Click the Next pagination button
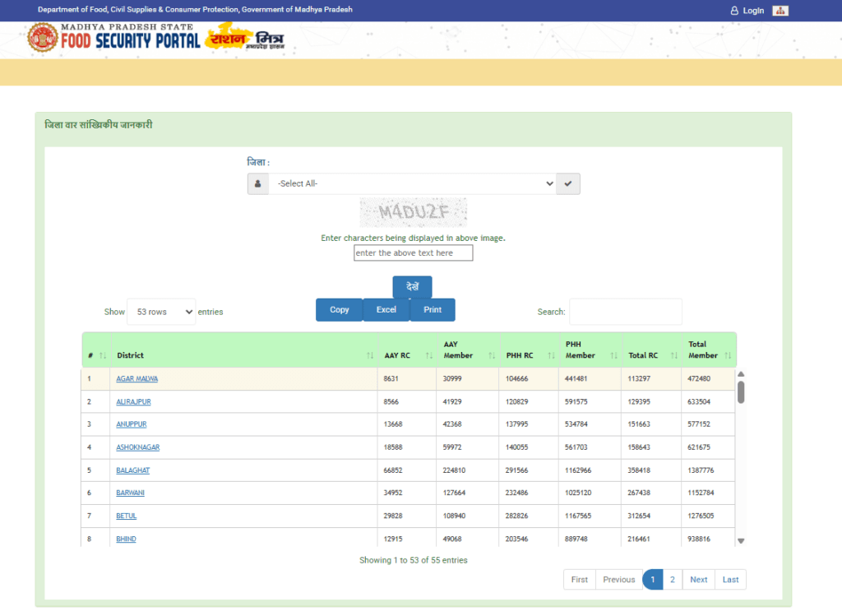 point(699,580)
